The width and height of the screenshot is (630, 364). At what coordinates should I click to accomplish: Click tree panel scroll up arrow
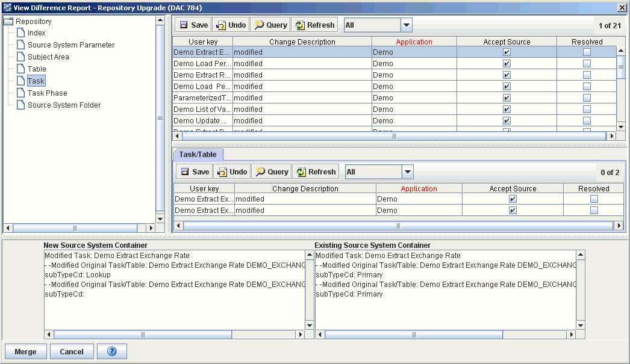(x=160, y=20)
